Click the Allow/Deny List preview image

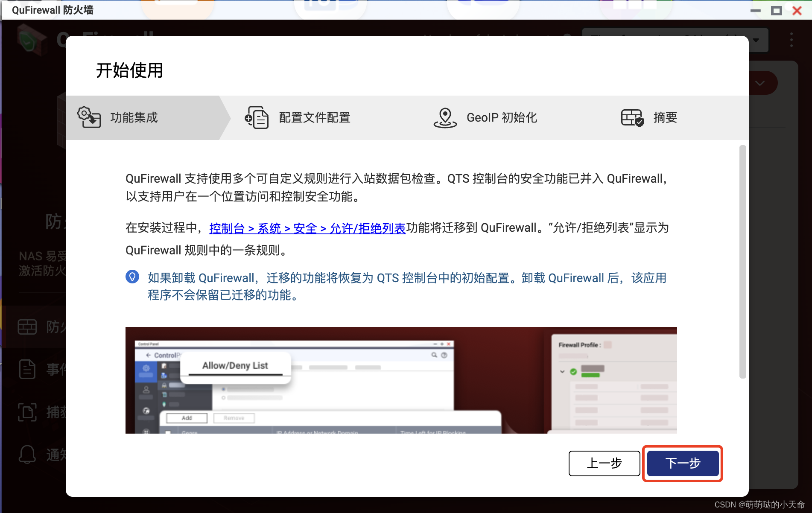click(401, 381)
